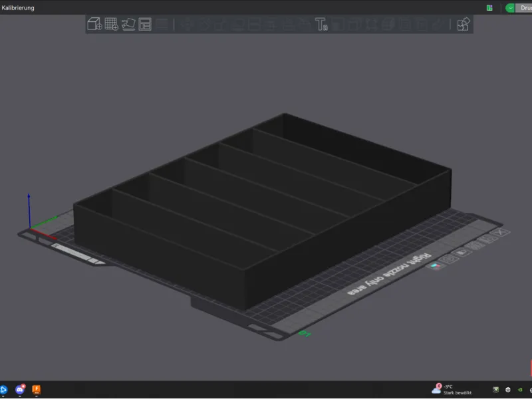Select the greyed Rotate tool icon
The width and height of the screenshot is (532, 399).
[x=203, y=24]
